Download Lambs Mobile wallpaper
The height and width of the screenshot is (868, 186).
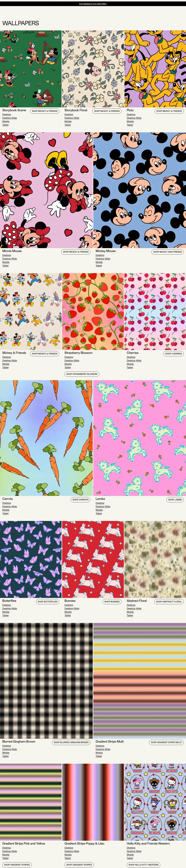[x=99, y=510]
